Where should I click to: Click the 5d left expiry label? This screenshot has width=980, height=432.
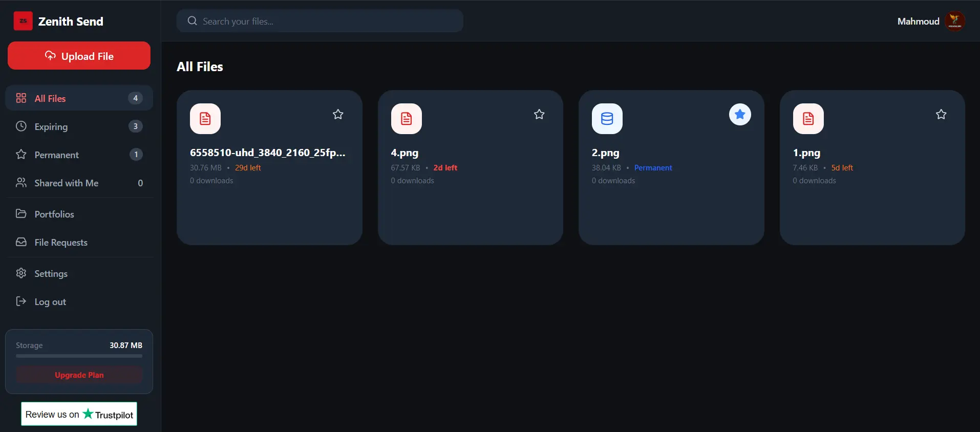click(842, 167)
